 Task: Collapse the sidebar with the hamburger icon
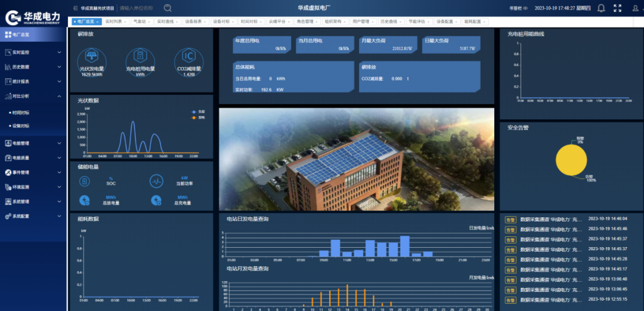(x=75, y=8)
